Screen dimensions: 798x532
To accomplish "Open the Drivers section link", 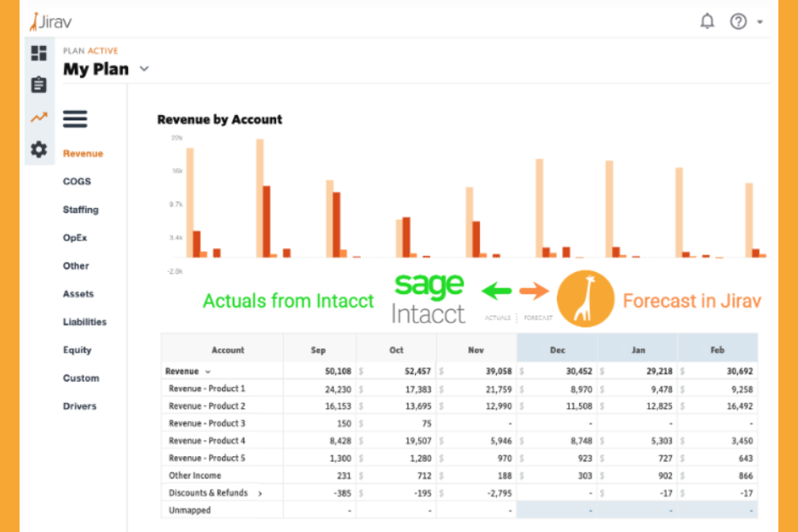I will [79, 407].
